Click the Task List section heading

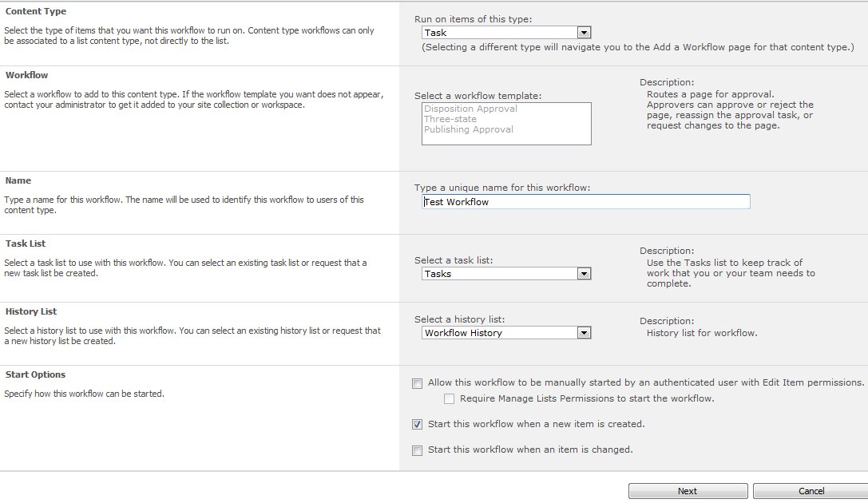(x=26, y=244)
